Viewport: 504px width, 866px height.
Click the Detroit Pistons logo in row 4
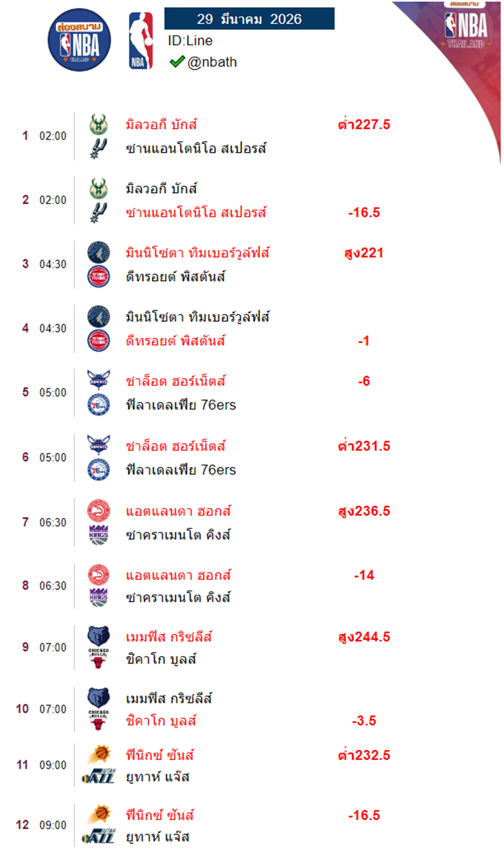(x=98, y=341)
